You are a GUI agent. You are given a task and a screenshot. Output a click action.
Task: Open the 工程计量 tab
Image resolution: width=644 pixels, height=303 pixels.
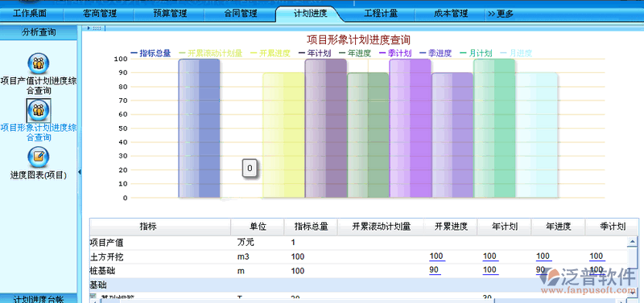click(x=381, y=14)
